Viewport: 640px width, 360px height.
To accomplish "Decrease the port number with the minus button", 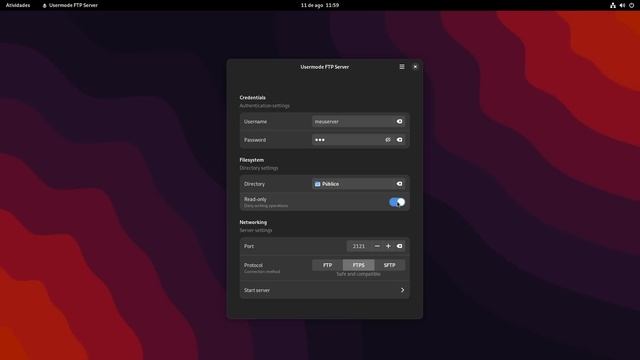I will click(377, 246).
